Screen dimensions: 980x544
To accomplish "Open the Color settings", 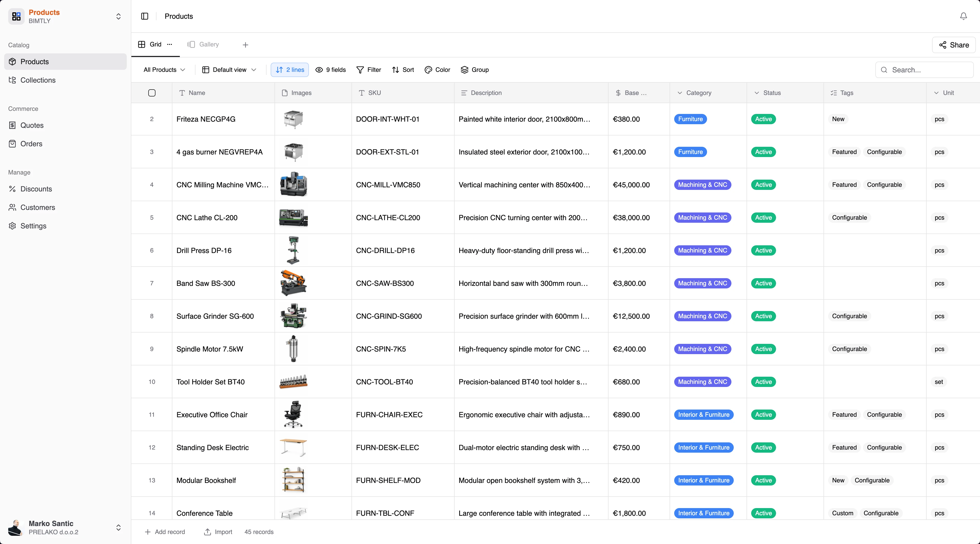I will click(x=437, y=70).
